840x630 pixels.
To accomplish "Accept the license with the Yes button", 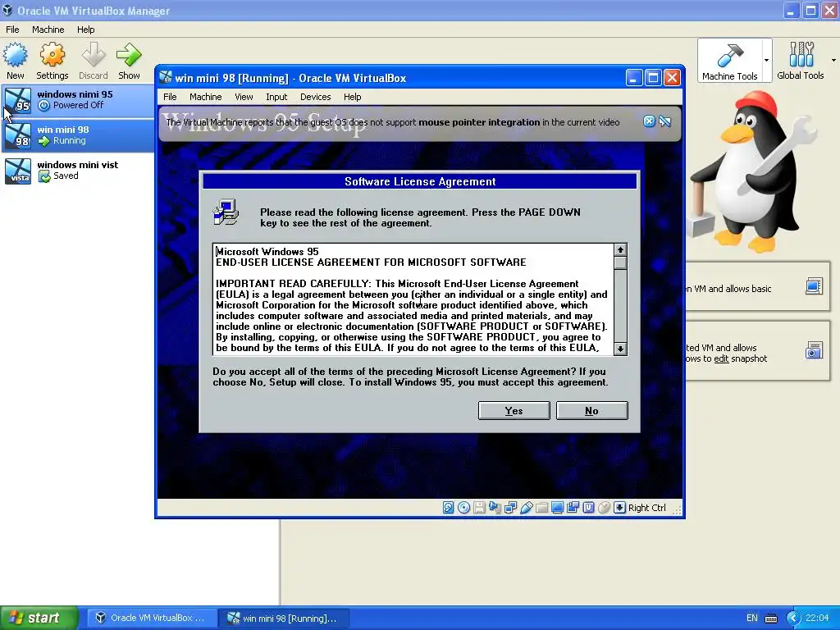I will point(514,410).
